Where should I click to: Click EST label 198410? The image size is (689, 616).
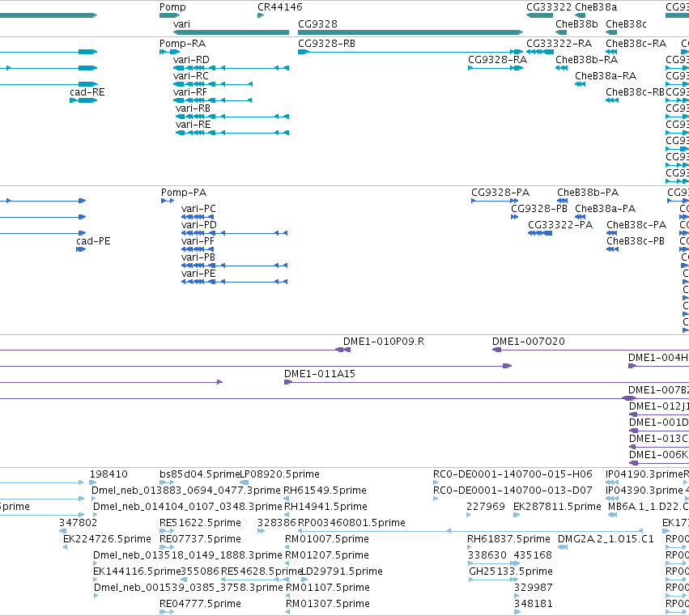click(108, 474)
